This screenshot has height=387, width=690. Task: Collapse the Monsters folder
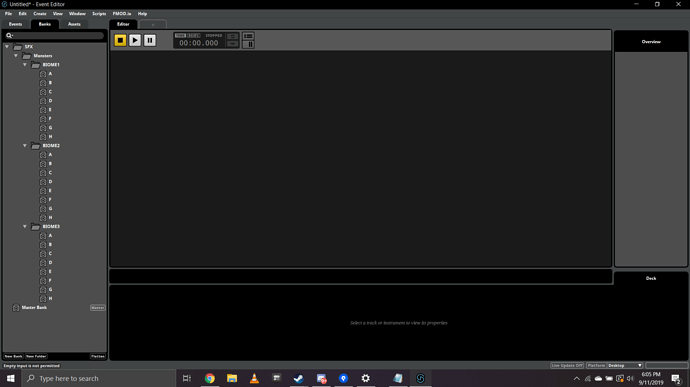click(x=16, y=55)
